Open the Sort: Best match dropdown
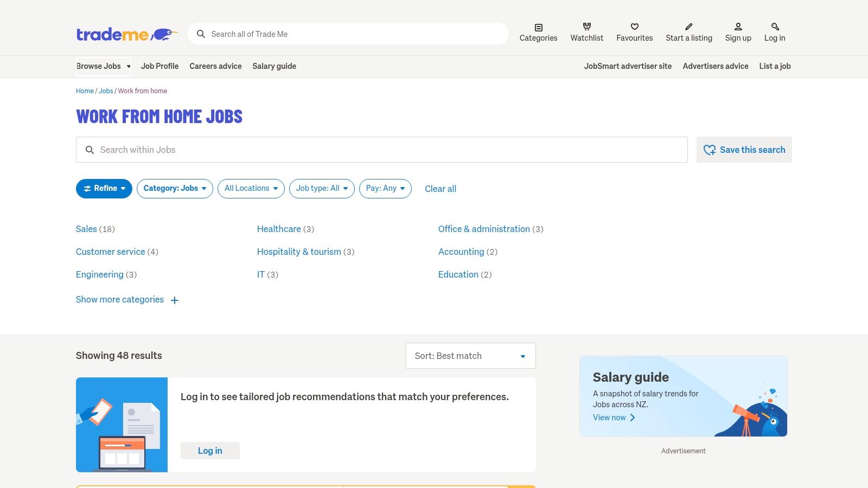The image size is (868, 488). [x=470, y=356]
